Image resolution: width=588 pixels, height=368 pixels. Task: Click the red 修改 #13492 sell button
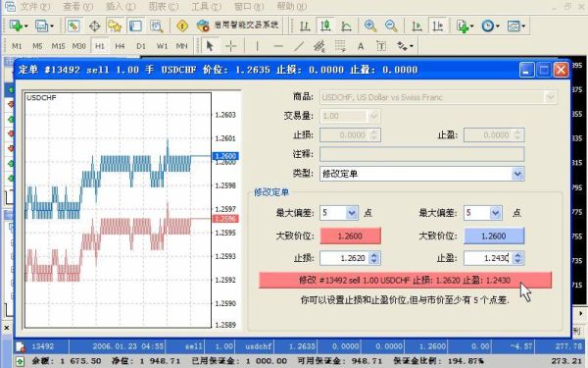tap(405, 280)
